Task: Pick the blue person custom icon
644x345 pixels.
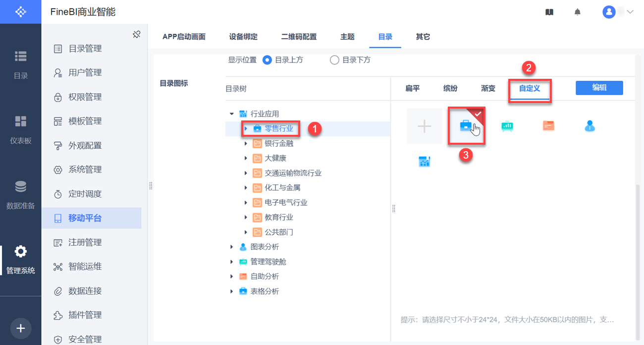Action: click(589, 126)
